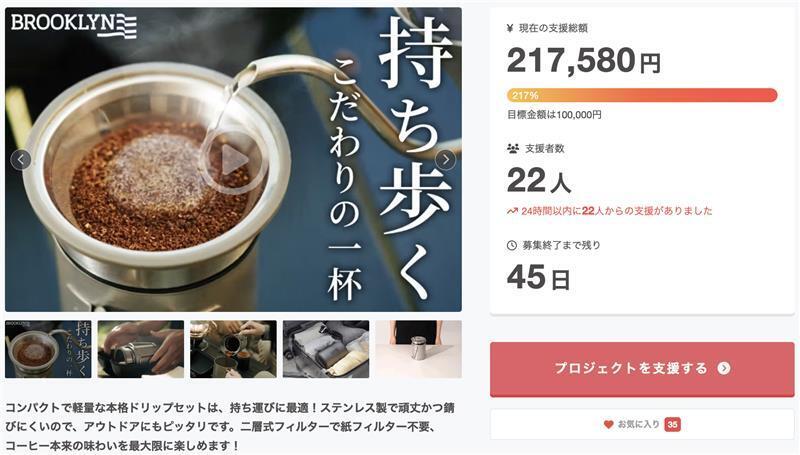Click the プロジェクトを支援する button
This screenshot has width=800, height=455.
click(x=642, y=369)
